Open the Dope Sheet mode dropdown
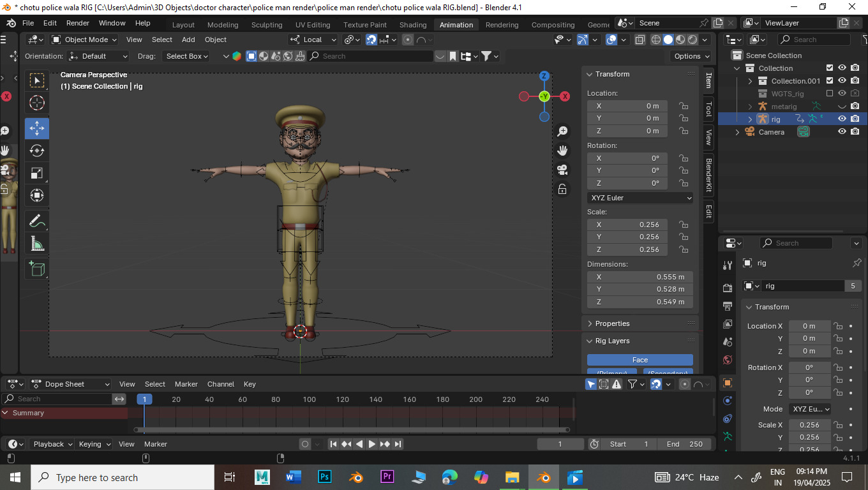 (x=70, y=384)
